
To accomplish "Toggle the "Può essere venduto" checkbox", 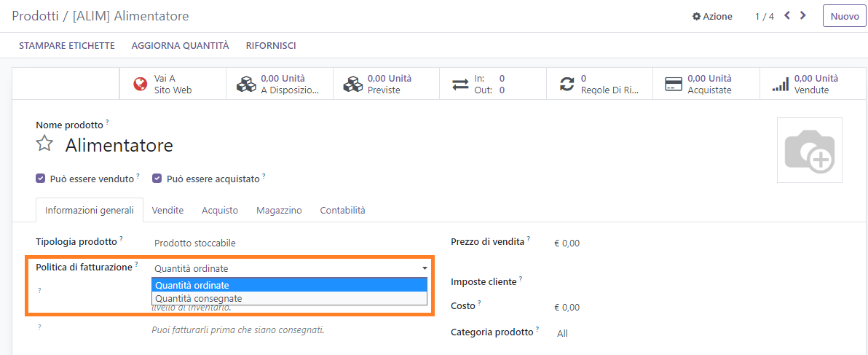I will (x=41, y=179).
